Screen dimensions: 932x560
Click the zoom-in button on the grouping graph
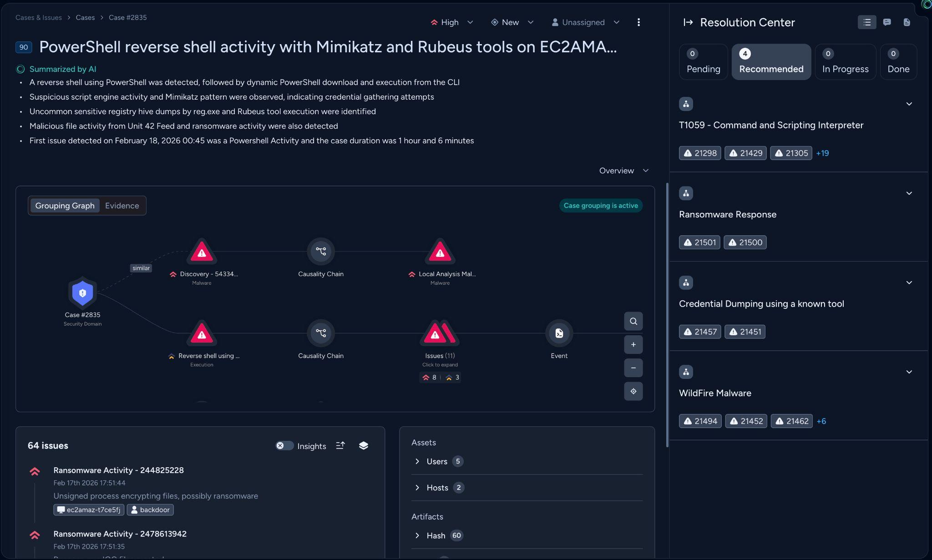[633, 344]
